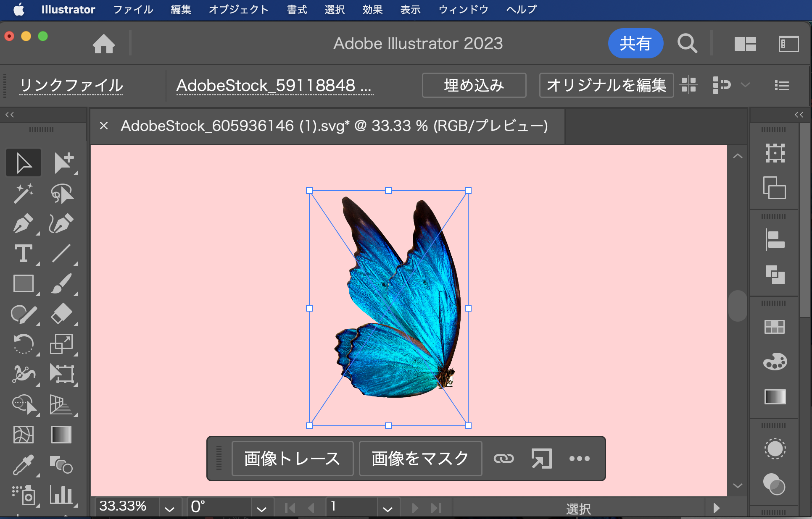Viewport: 812px width, 519px height.
Task: Select the Eyedropper tool
Action: point(23,464)
